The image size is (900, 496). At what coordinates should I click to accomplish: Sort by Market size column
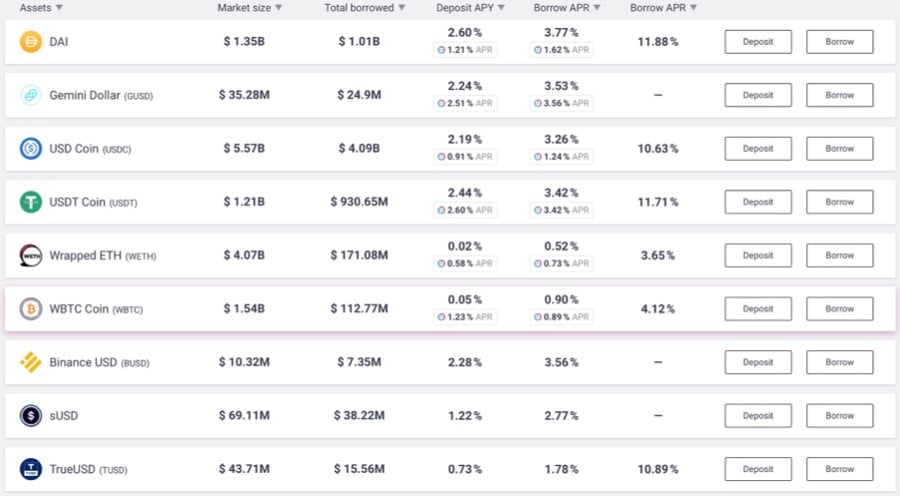pyautogui.click(x=249, y=8)
